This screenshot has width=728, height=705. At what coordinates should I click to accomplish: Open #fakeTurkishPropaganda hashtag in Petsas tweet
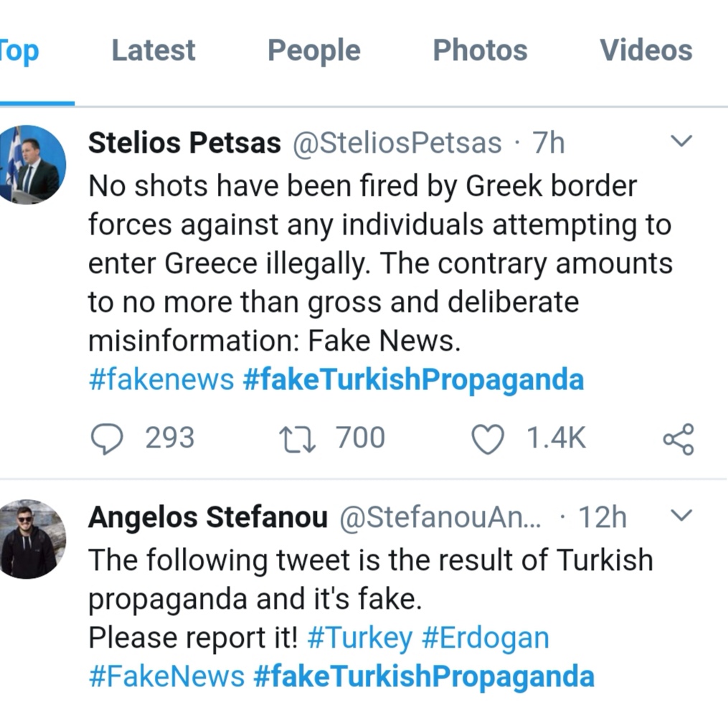point(413,379)
